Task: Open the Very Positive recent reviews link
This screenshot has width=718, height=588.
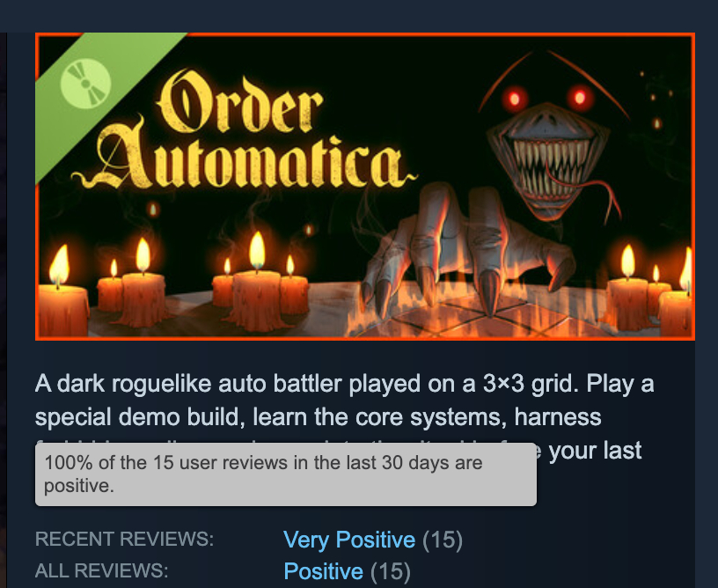Action: click(x=349, y=540)
